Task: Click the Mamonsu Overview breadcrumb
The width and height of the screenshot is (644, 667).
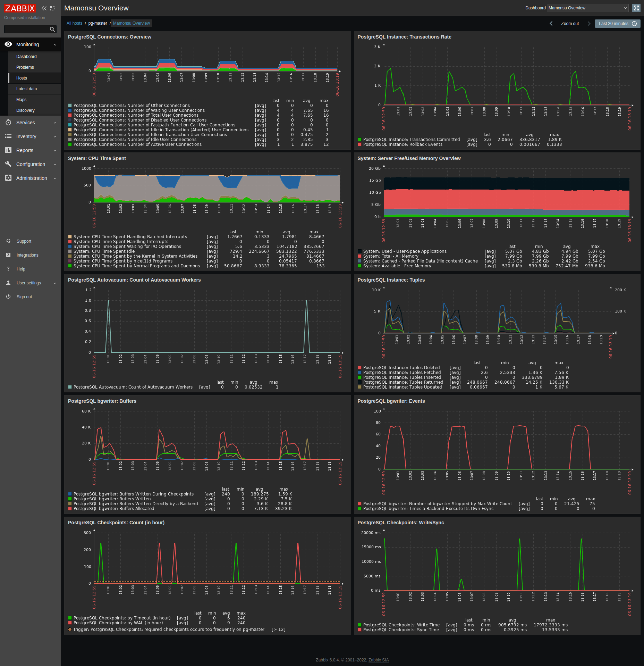Action: (132, 23)
